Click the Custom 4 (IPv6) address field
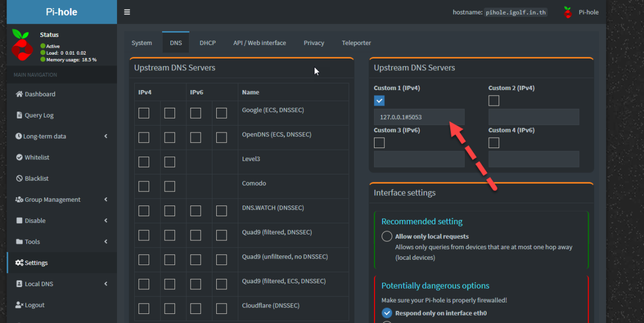644x323 pixels. pyautogui.click(x=533, y=159)
